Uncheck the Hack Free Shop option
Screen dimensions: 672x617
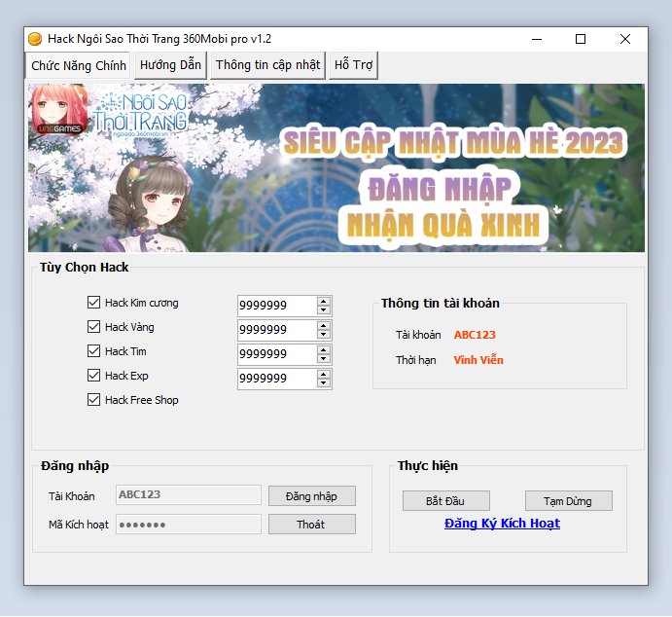(94, 400)
